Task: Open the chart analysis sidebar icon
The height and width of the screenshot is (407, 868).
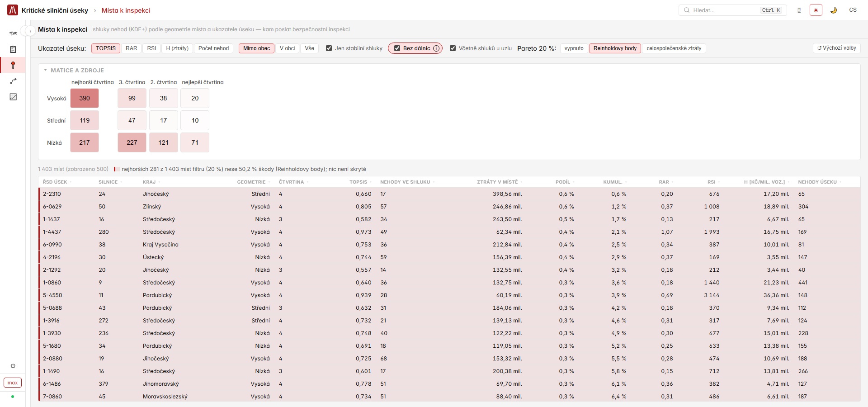Action: coord(13,97)
